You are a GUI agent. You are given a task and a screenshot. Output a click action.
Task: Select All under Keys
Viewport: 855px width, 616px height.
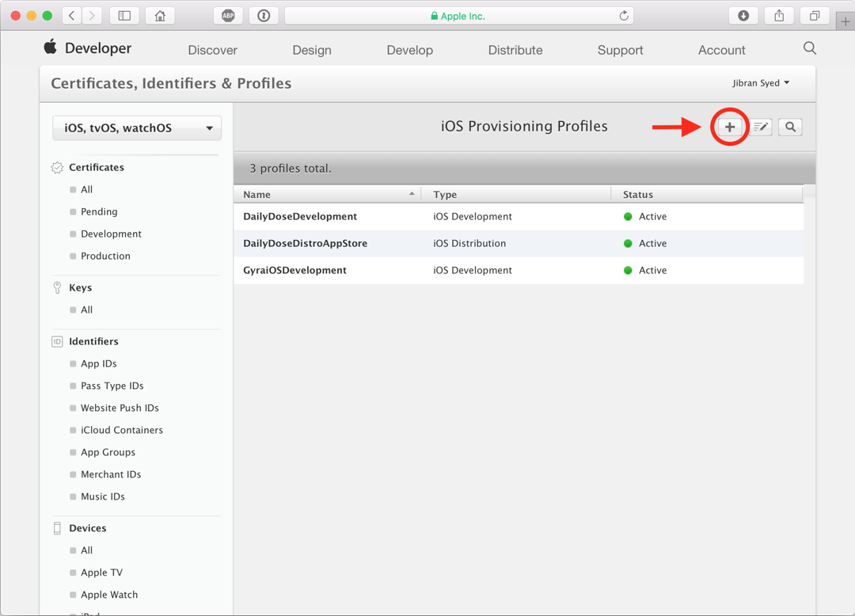[87, 310]
